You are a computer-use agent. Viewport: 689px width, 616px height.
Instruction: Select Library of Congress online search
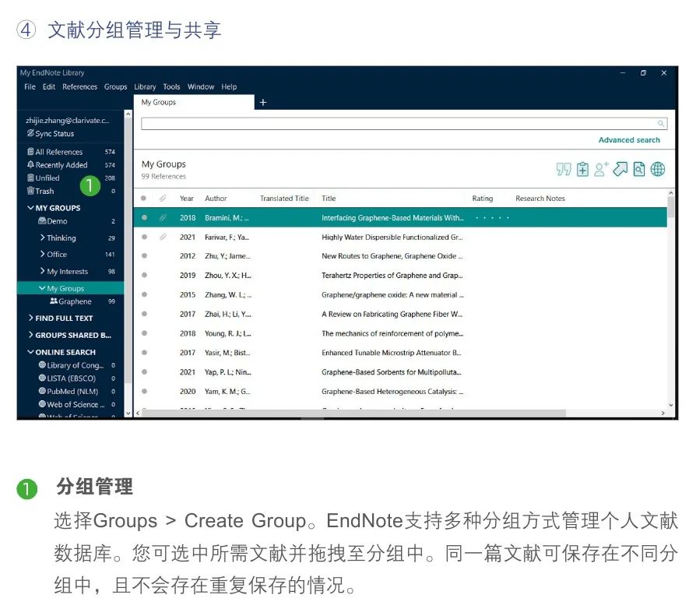76,365
